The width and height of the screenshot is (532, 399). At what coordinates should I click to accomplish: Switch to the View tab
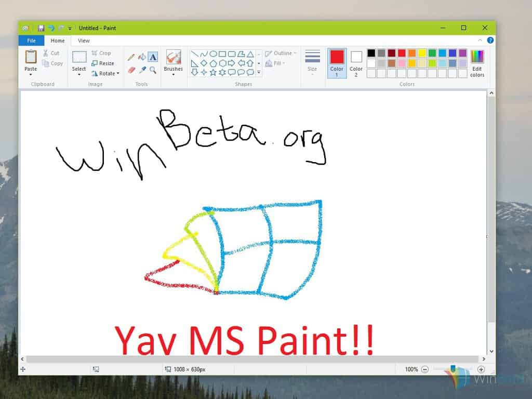click(x=84, y=41)
